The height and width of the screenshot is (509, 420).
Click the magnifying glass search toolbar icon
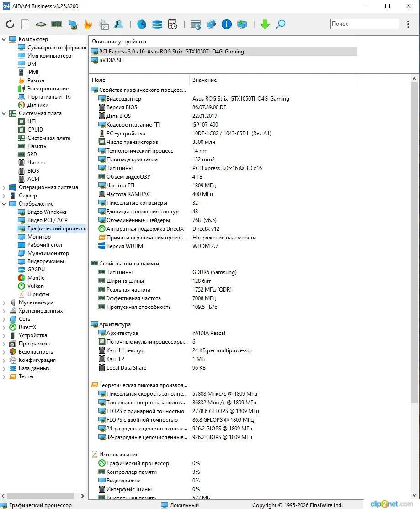click(281, 24)
